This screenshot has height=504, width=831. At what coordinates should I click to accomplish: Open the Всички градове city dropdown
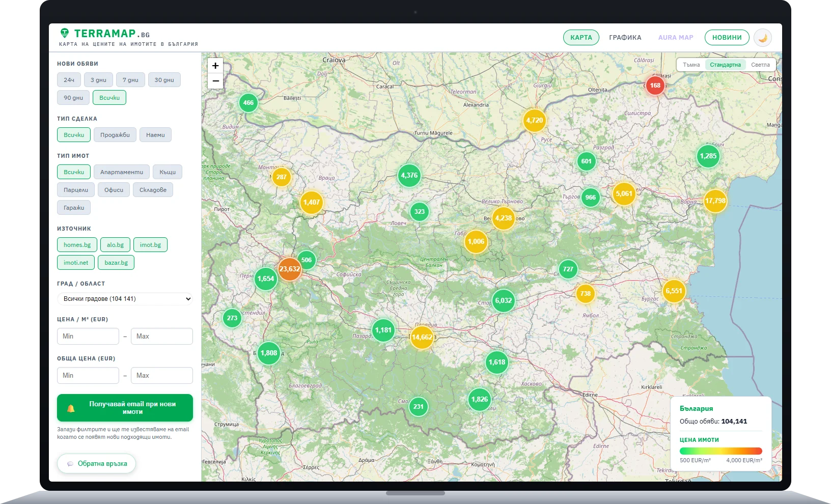point(125,299)
